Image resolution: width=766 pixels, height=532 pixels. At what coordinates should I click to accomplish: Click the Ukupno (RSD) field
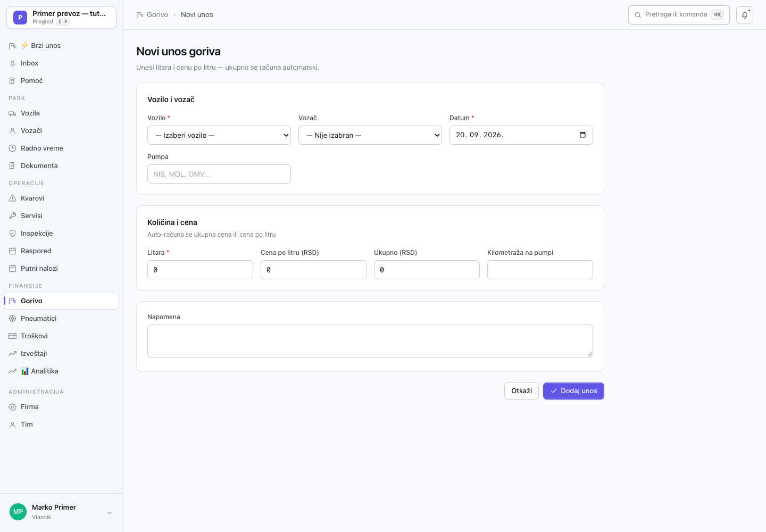point(427,270)
